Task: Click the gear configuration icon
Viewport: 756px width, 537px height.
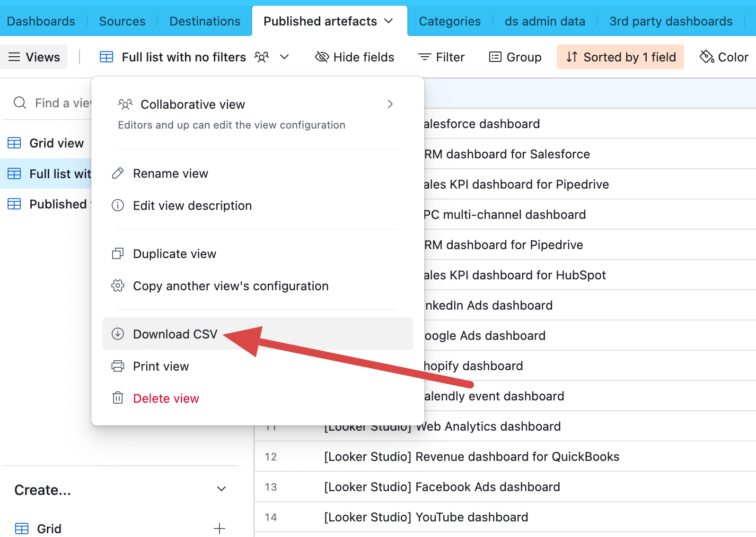Action: click(117, 286)
